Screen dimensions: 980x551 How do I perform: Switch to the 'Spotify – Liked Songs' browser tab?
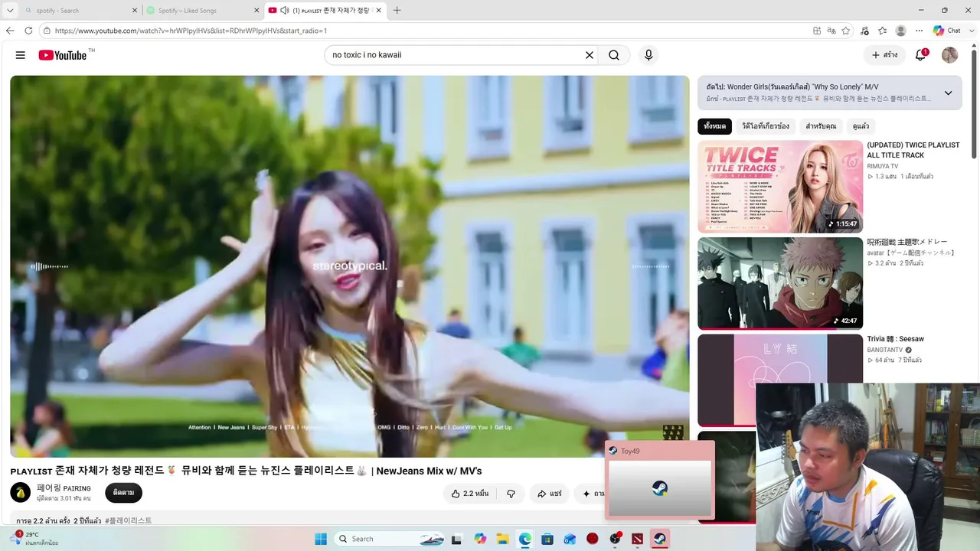[201, 11]
